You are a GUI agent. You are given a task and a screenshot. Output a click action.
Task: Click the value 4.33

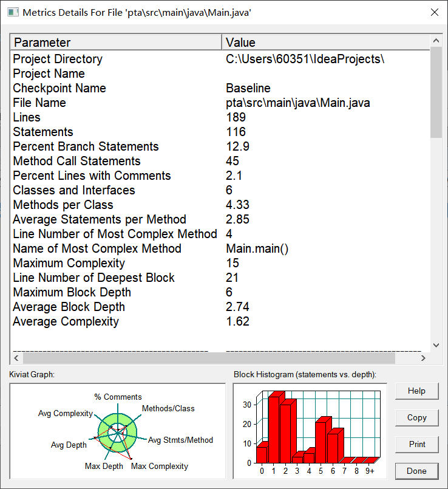click(237, 205)
